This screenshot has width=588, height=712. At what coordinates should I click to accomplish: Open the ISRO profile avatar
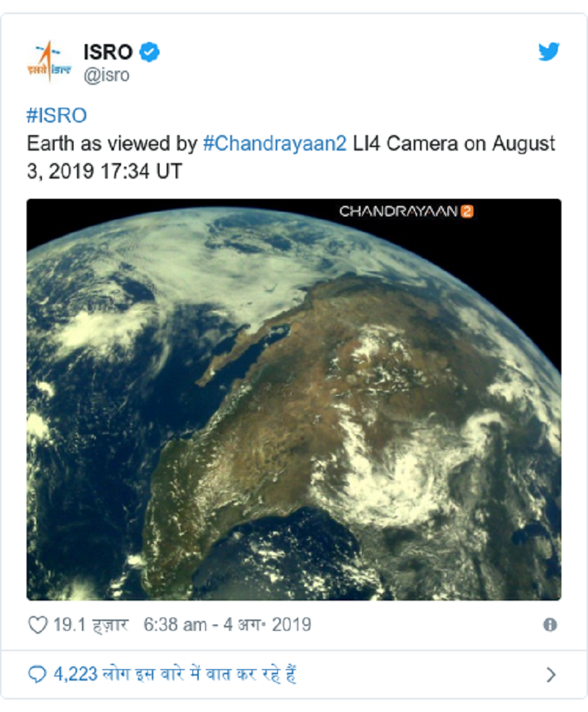coord(49,62)
